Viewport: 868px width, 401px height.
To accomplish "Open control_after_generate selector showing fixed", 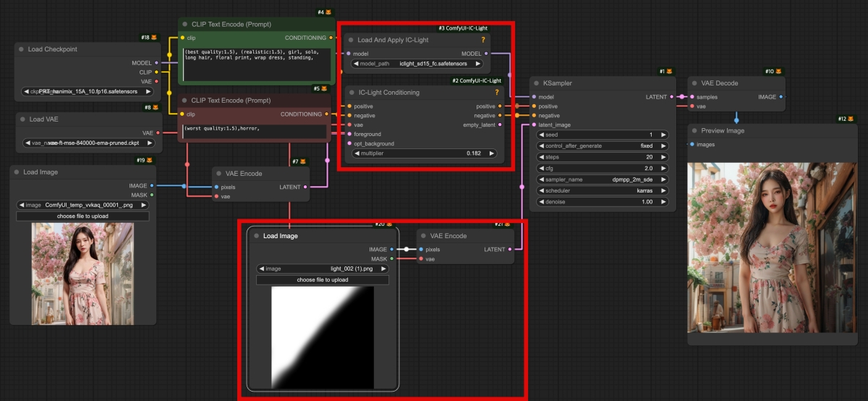I will pos(601,145).
